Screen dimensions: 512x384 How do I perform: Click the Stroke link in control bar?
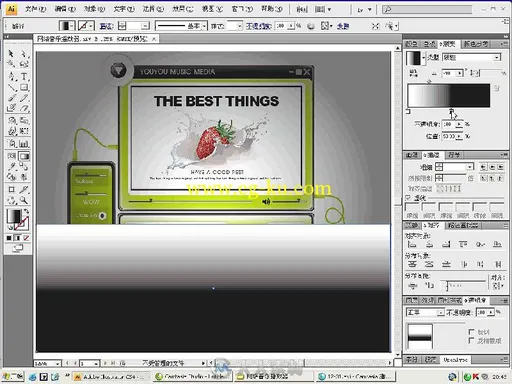pos(107,26)
